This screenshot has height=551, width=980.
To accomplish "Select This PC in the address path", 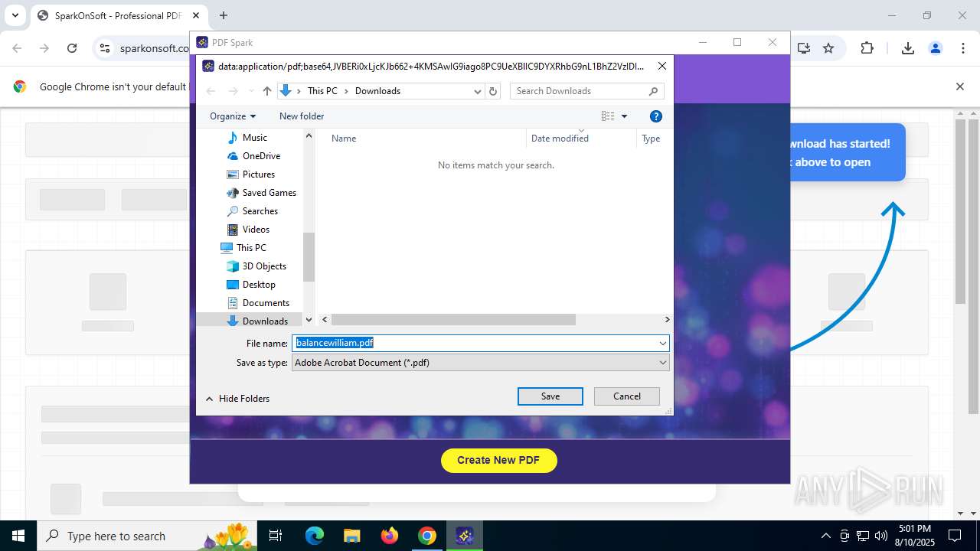I will [322, 91].
